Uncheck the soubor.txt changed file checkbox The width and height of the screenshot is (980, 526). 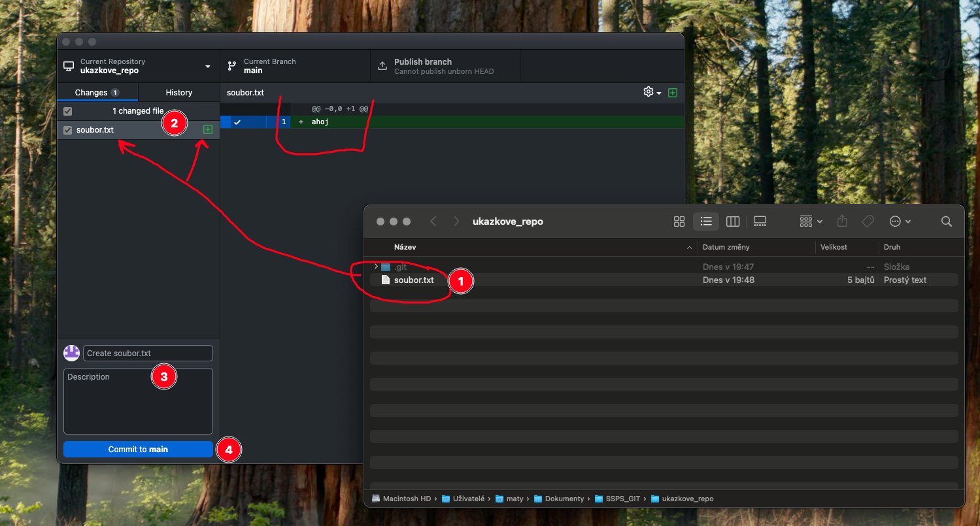[x=67, y=129]
